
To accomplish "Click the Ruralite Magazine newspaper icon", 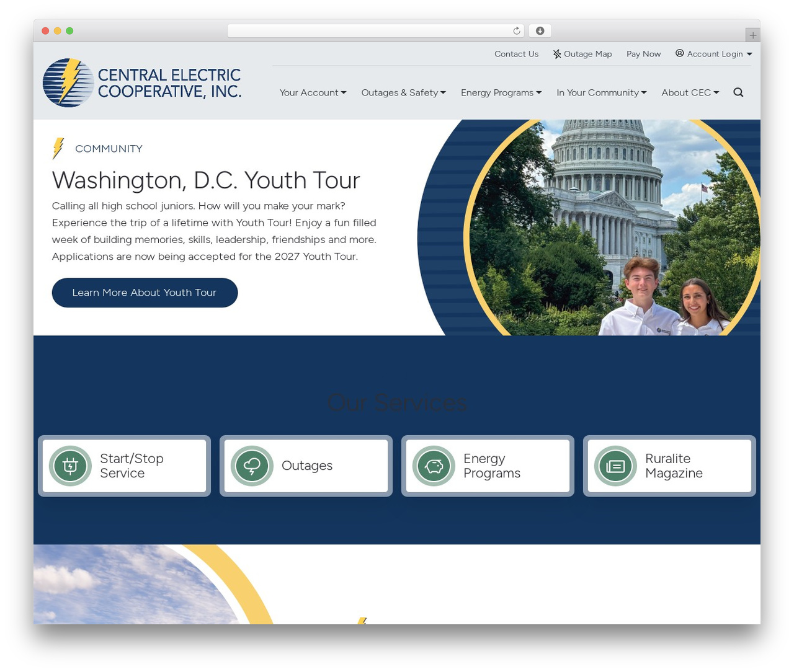I will coord(615,466).
